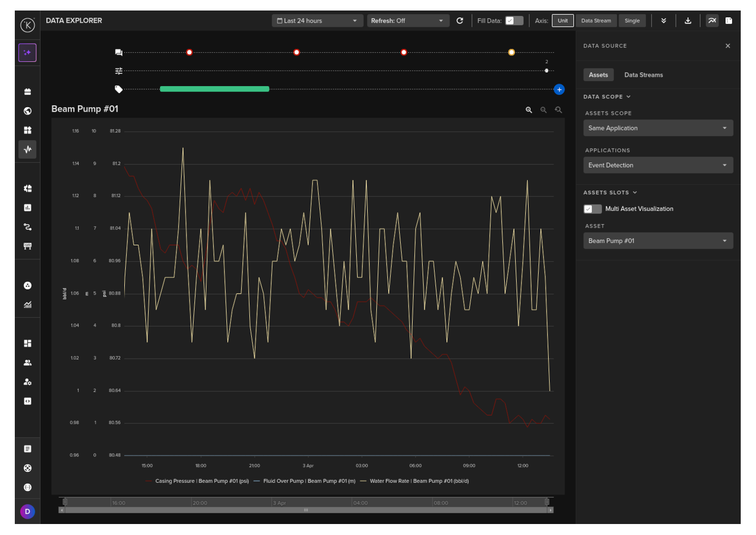756x535 pixels.
Task: Toggle Multi Asset Visualization switch
Action: point(592,209)
